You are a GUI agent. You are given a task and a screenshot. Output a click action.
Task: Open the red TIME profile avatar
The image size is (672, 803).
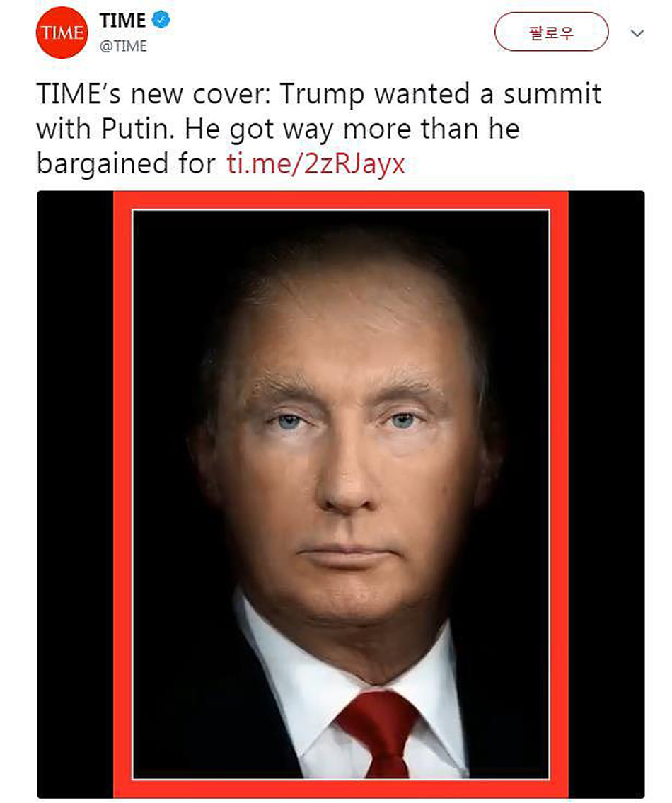click(x=62, y=33)
